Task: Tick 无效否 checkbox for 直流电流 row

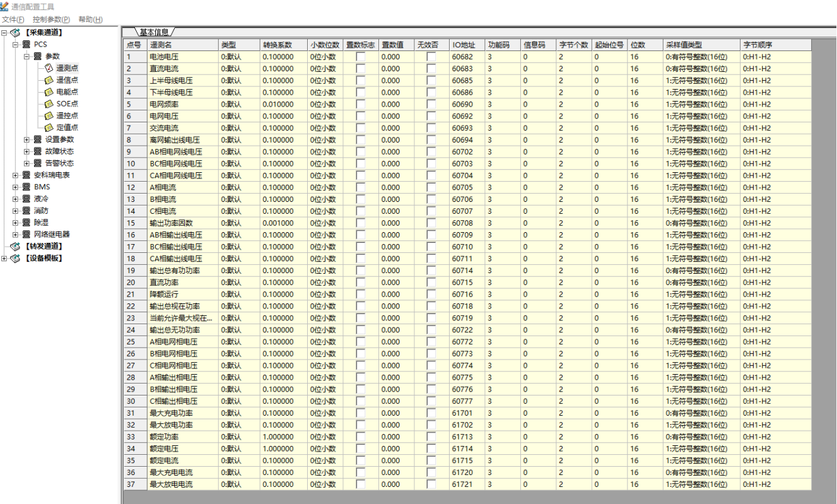Action: [x=431, y=69]
